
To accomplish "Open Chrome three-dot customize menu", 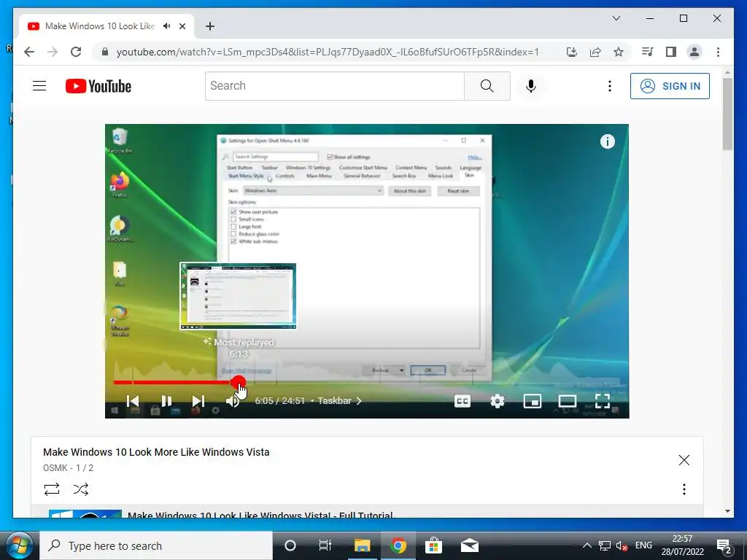I will click(718, 52).
